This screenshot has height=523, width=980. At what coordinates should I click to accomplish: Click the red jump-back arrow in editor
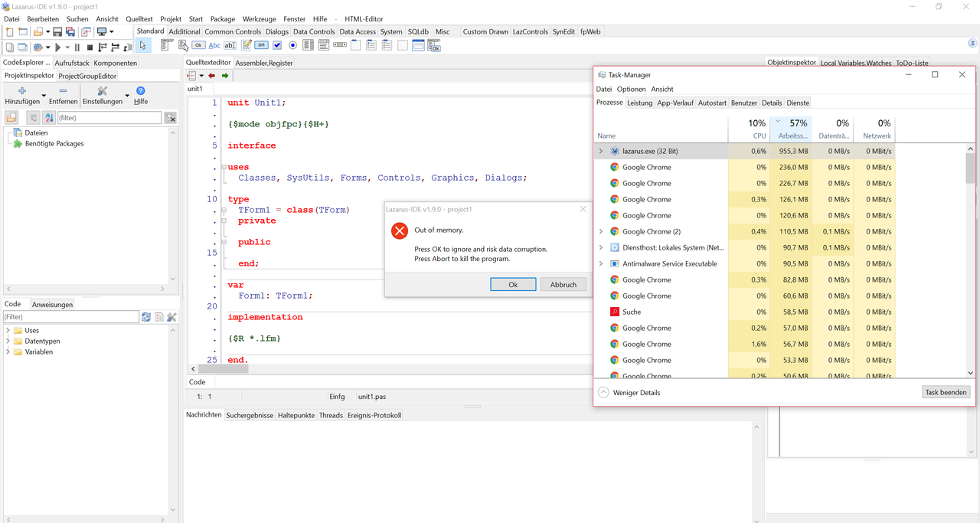pos(212,76)
